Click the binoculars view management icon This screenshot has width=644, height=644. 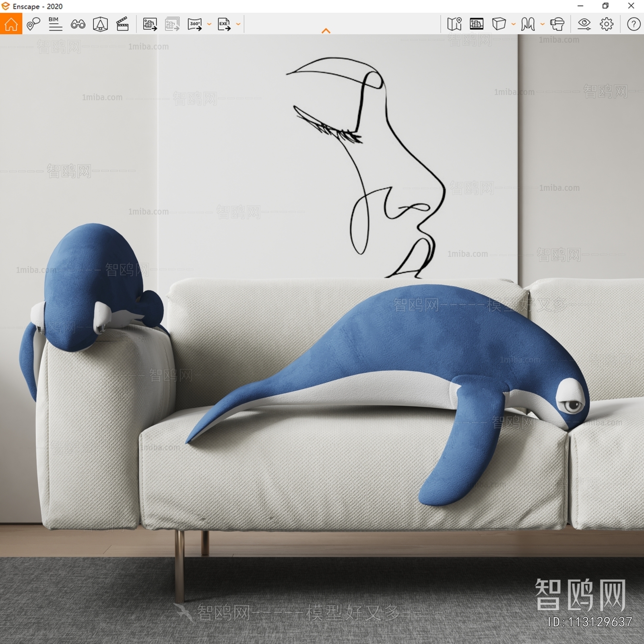(78, 25)
